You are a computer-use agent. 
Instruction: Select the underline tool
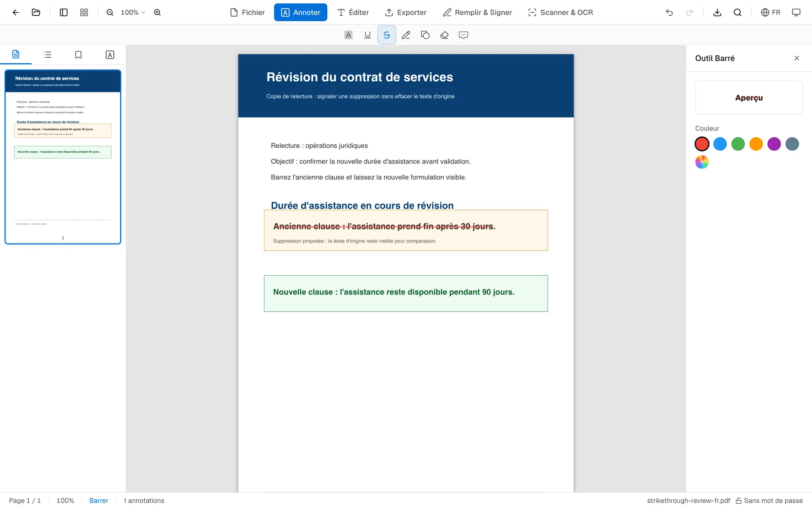(x=368, y=35)
